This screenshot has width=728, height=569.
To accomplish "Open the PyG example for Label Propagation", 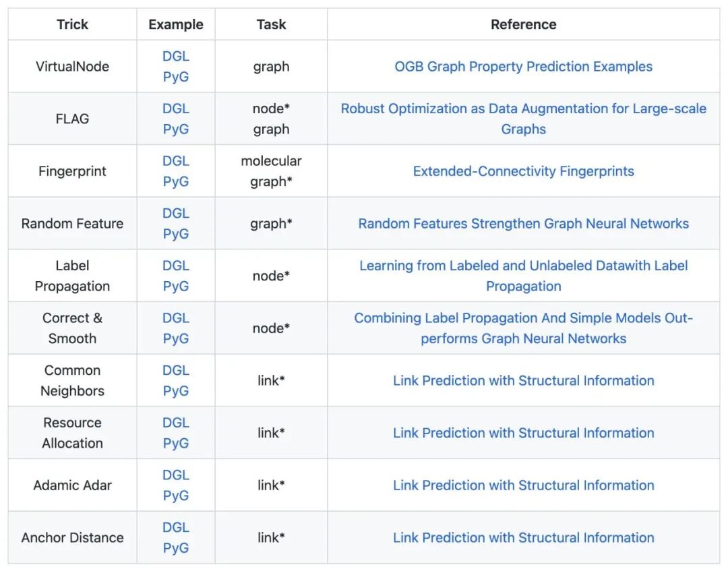I will (x=175, y=286).
